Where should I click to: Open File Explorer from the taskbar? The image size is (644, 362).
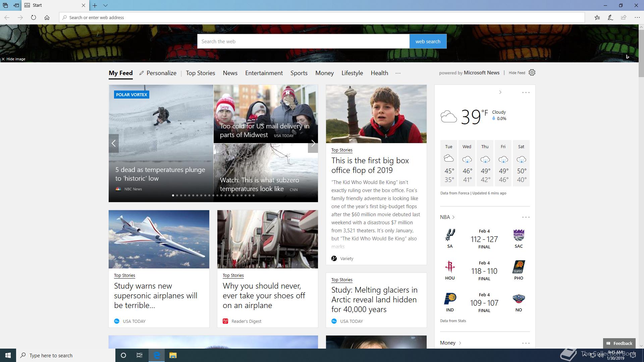(173, 355)
